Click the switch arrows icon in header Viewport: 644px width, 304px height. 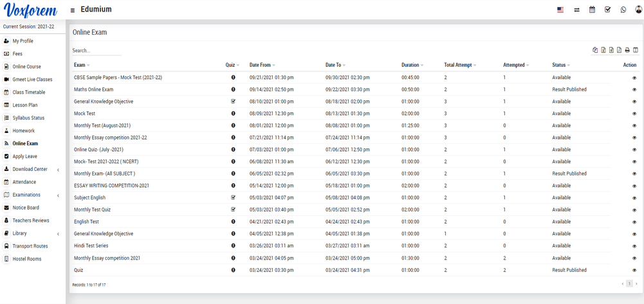576,10
